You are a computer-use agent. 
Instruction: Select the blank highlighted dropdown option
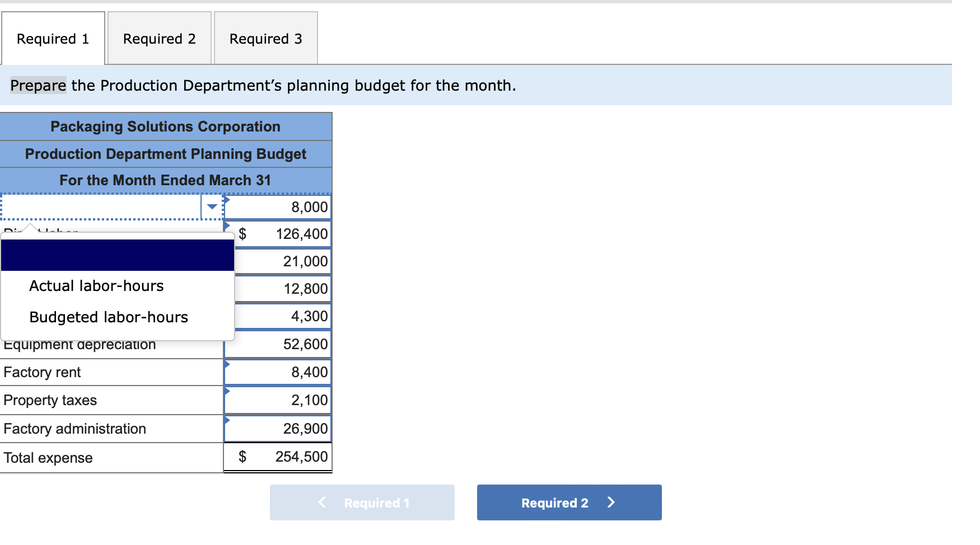coord(118,255)
